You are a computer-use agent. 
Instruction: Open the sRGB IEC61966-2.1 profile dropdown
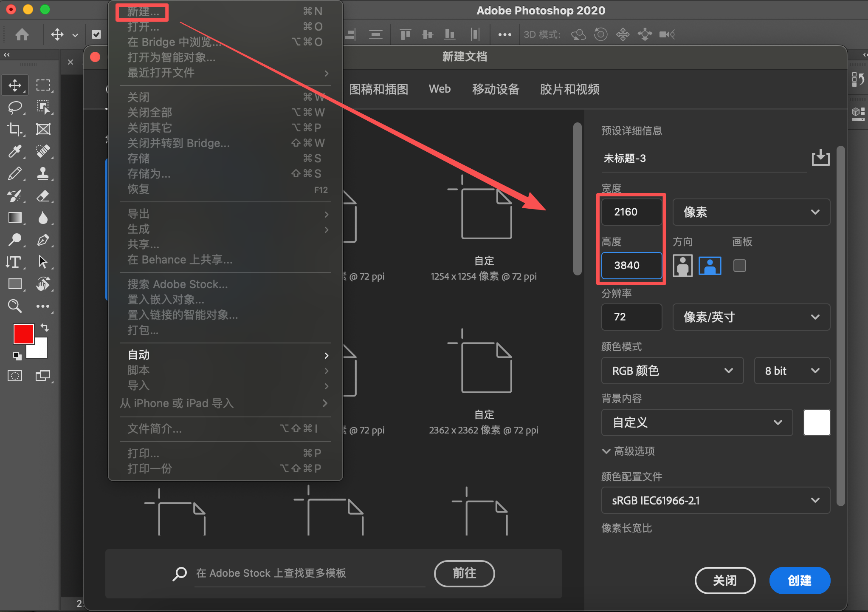click(716, 500)
